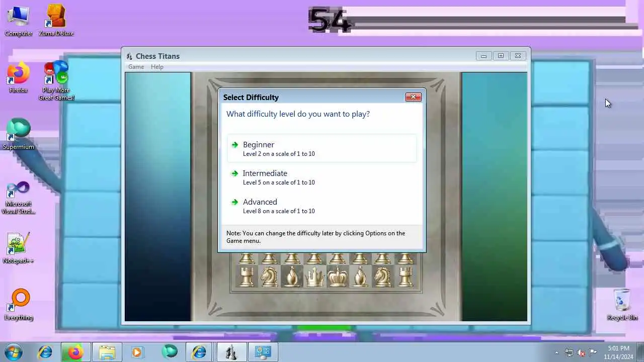Image resolution: width=644 pixels, height=362 pixels.
Task: Close the Select Difficulty dialog
Action: (413, 97)
